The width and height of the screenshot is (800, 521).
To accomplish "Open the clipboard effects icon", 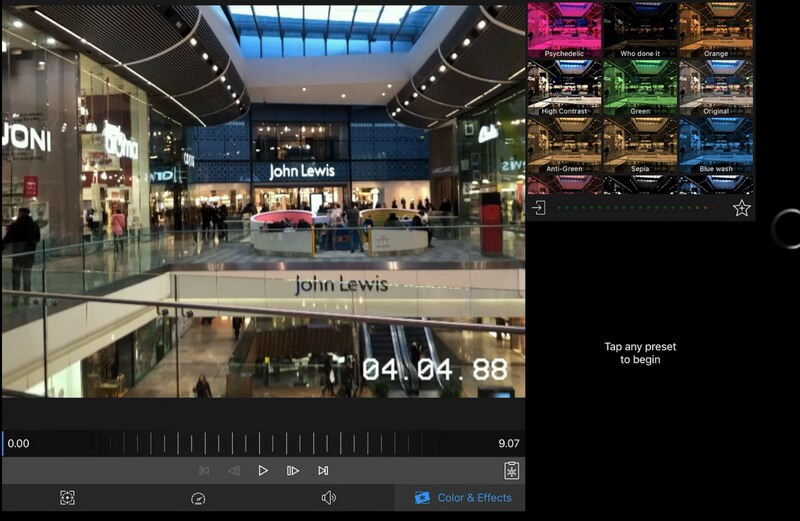I will [x=511, y=470].
